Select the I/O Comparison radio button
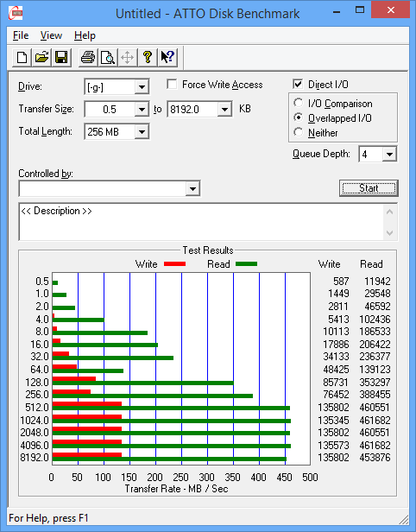Screen dimensions: 416x532 pos(299,103)
